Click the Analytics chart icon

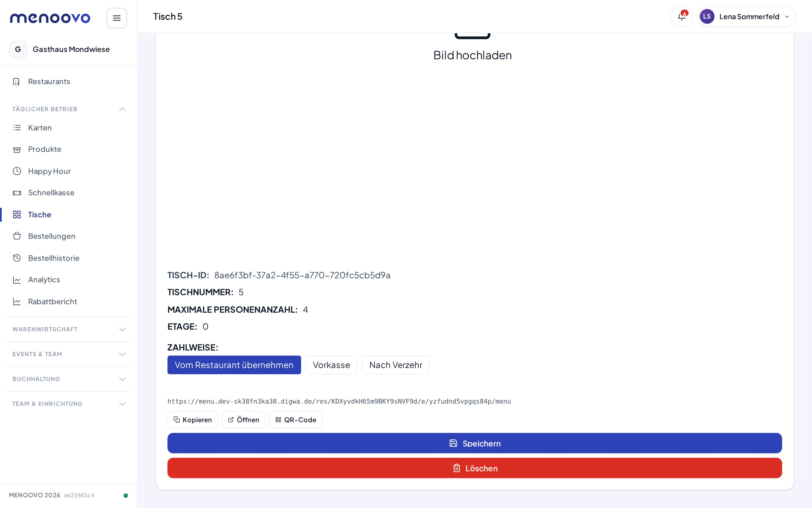pyautogui.click(x=17, y=279)
